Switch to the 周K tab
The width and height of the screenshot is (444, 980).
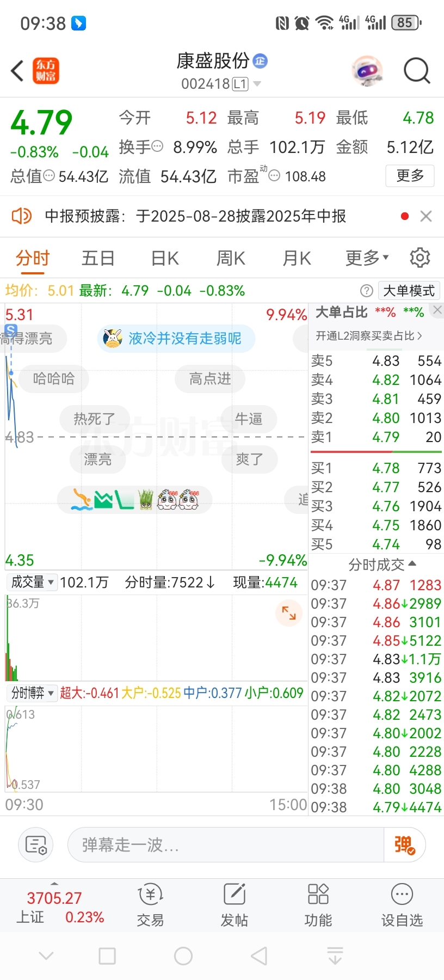231,258
